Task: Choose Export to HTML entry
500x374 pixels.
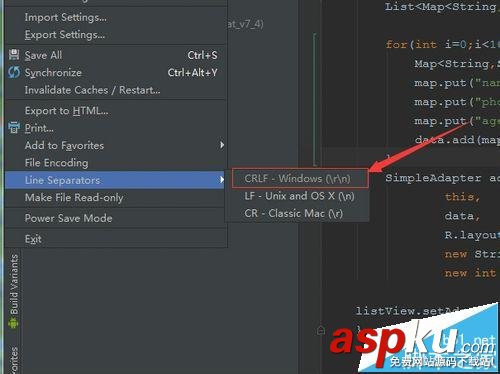Action: tap(116, 111)
